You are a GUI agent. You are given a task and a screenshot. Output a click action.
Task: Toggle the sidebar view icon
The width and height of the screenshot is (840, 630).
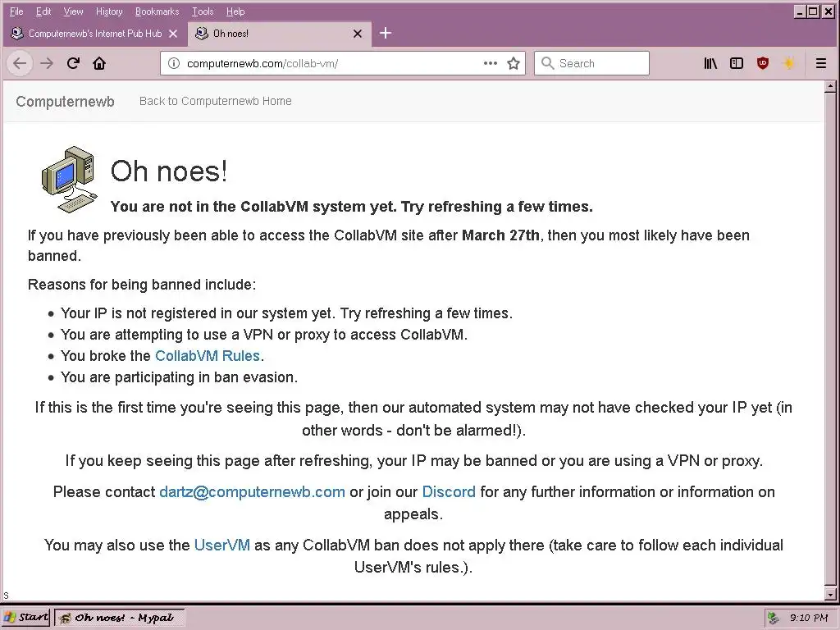pos(737,63)
